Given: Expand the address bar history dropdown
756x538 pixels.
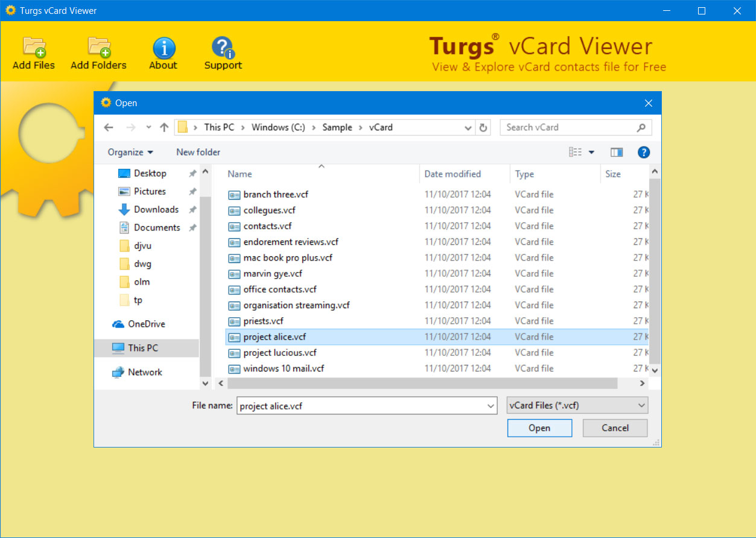Looking at the screenshot, I should pos(468,127).
